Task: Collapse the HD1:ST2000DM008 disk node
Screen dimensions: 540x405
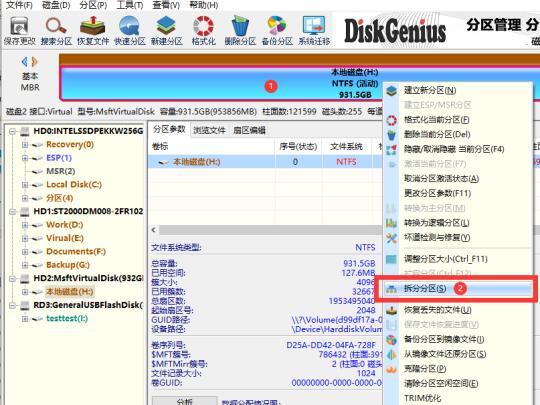Action: tap(12, 212)
